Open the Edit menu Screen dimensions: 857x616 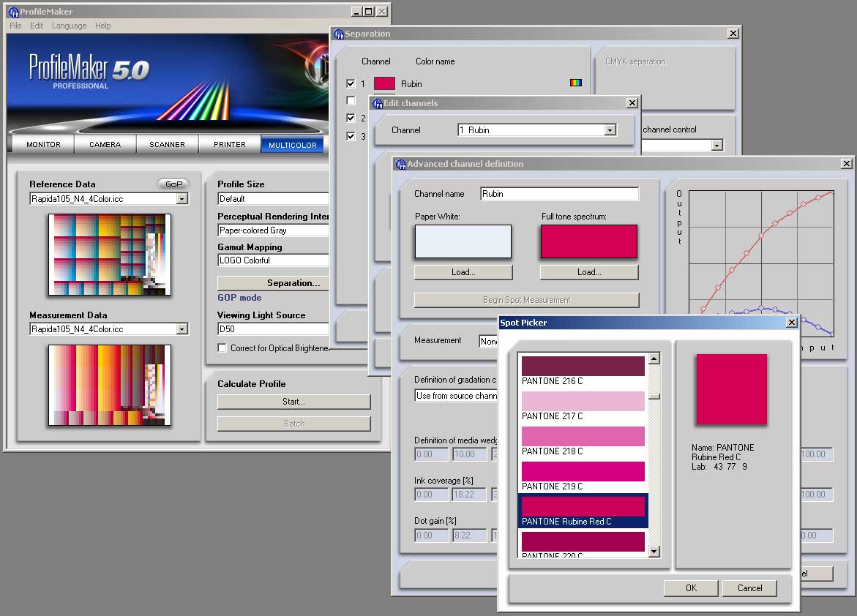click(x=37, y=26)
